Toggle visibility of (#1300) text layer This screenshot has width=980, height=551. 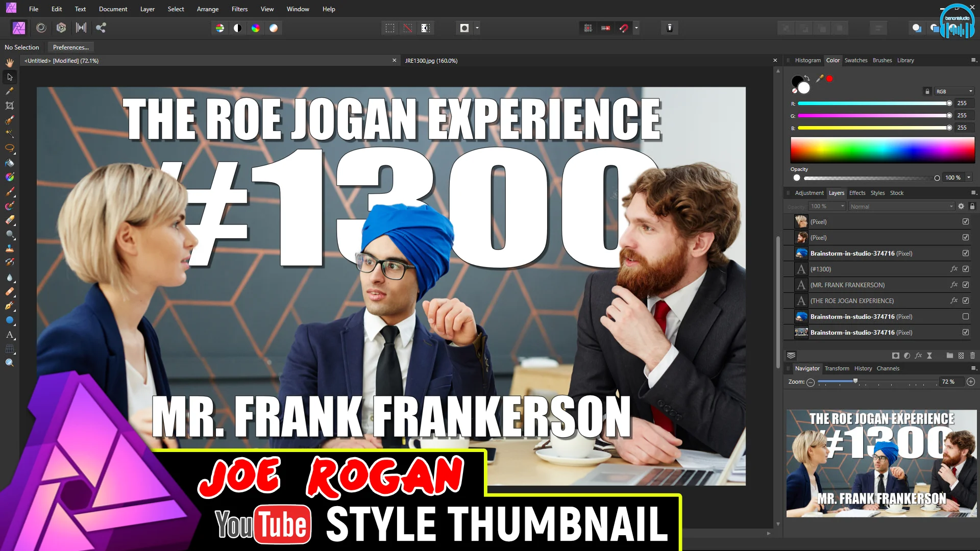[x=966, y=269]
